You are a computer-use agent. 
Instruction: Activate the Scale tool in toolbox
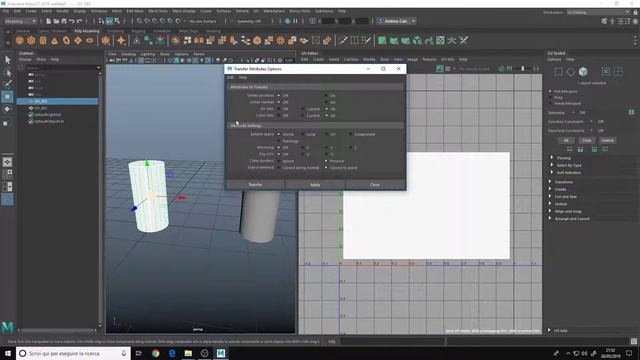(6, 122)
